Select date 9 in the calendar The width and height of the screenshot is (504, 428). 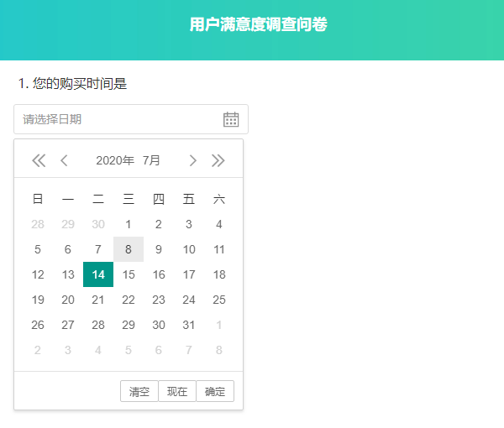(159, 249)
